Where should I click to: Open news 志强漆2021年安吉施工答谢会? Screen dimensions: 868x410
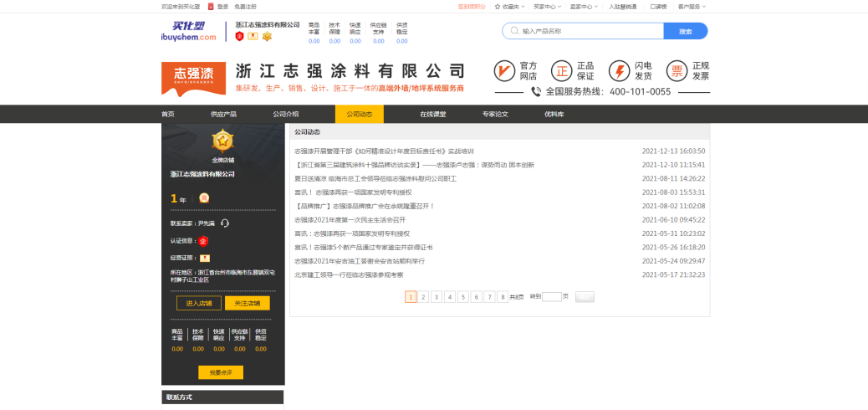(x=360, y=261)
